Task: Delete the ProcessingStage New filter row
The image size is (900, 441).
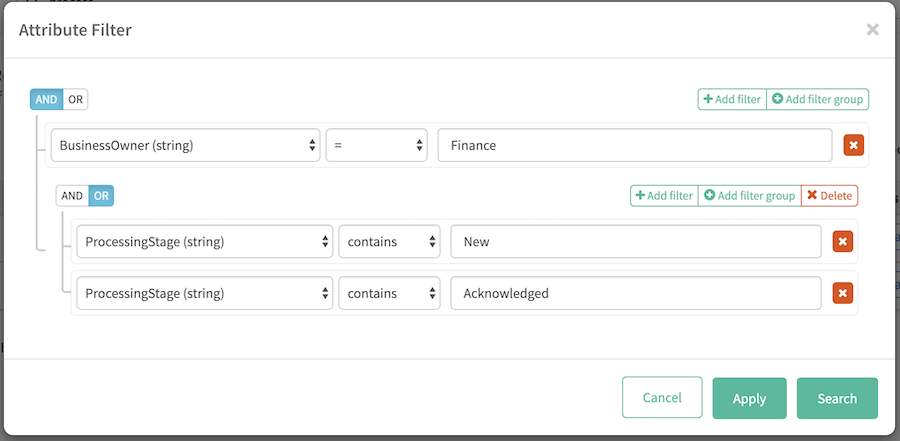Action: tap(842, 241)
